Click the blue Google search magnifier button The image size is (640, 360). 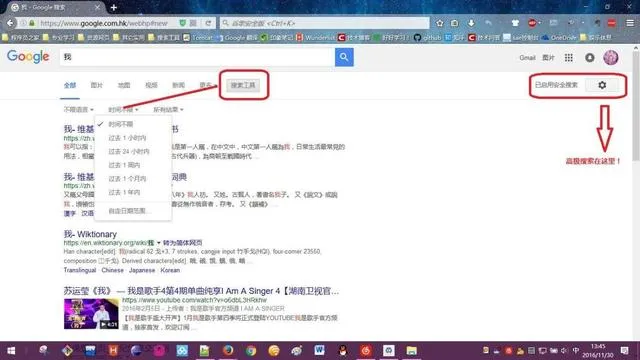(x=344, y=57)
